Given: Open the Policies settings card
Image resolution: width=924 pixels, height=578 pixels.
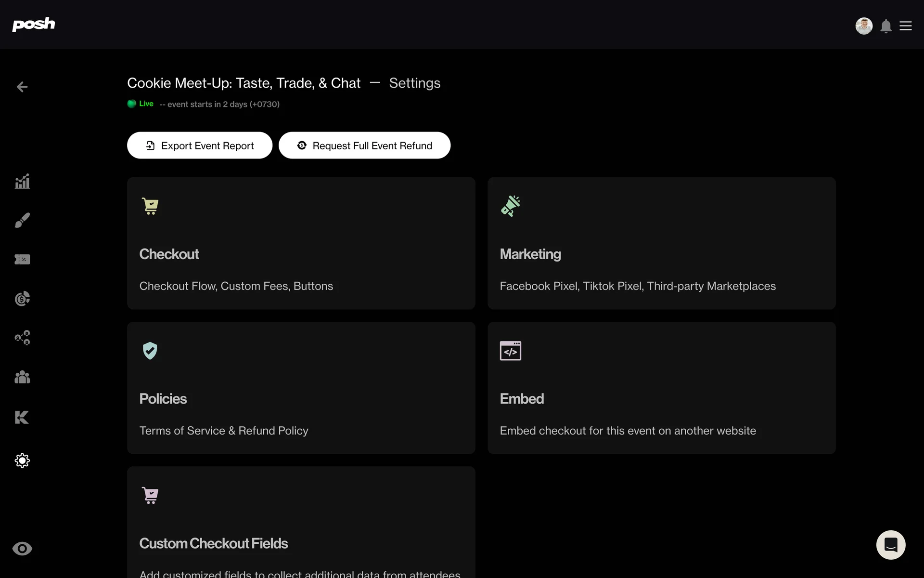Looking at the screenshot, I should click(x=301, y=388).
